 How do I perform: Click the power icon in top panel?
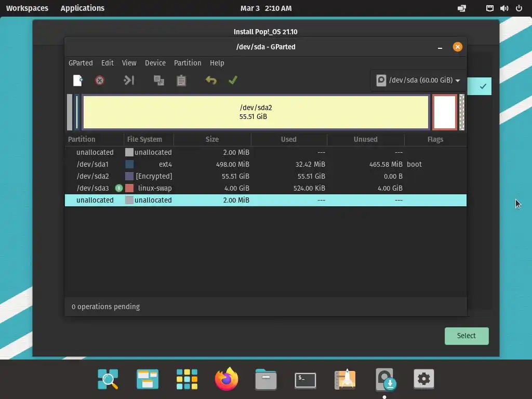pyautogui.click(x=519, y=8)
